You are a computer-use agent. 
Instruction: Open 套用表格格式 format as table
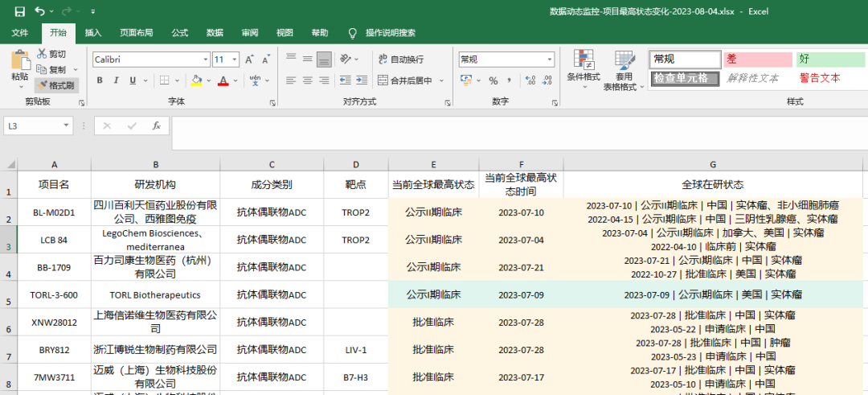pos(624,69)
